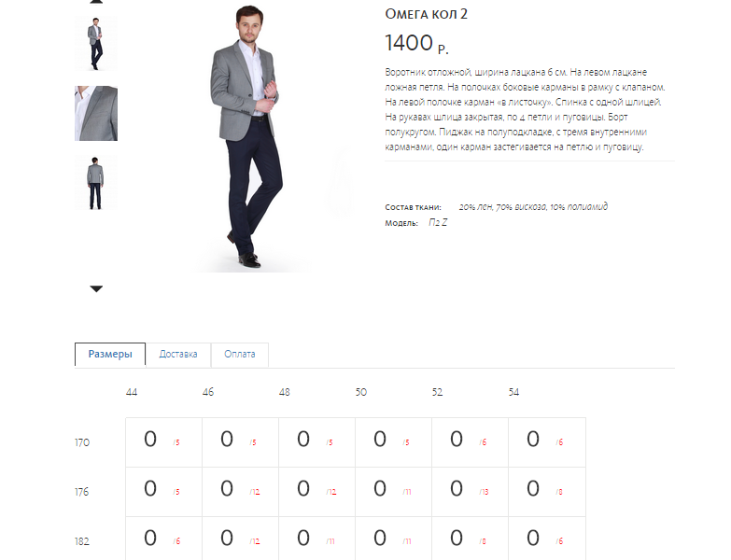This screenshot has height=560, width=731.
Task: Show previous thumbnails with the up arrow
Action: [x=96, y=1]
